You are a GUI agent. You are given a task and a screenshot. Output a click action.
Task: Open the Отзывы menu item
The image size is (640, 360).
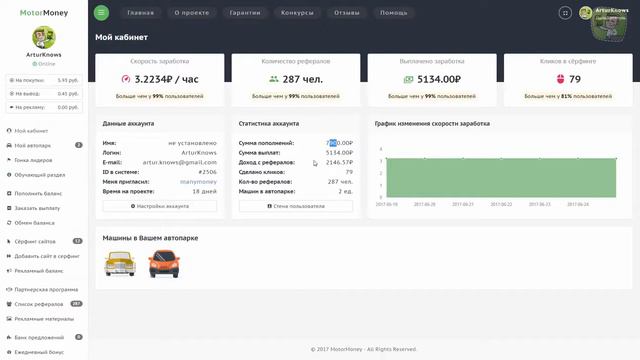347,13
